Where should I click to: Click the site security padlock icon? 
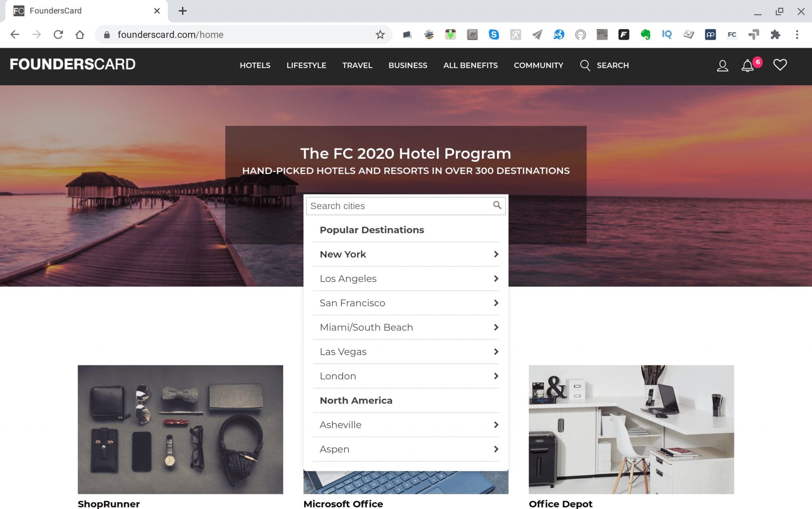[106, 35]
